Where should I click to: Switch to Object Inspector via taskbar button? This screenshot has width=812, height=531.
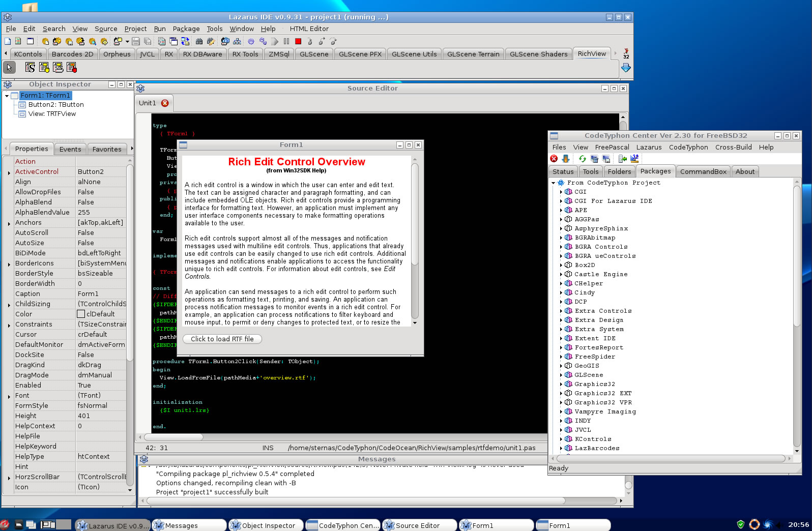point(266,525)
